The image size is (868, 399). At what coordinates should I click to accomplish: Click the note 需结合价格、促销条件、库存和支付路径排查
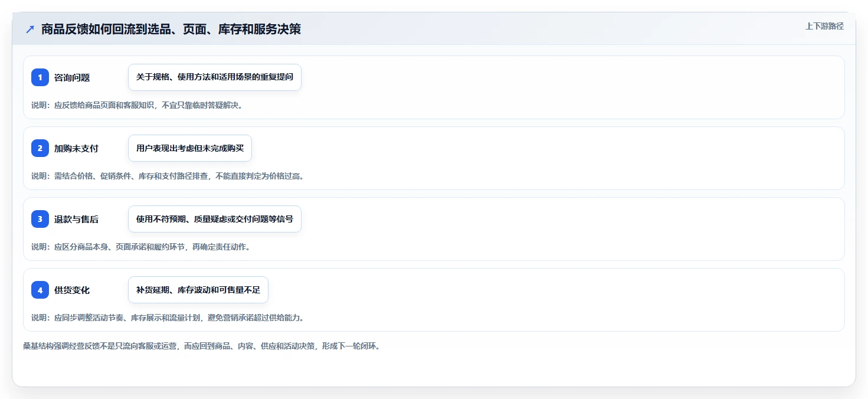pyautogui.click(x=168, y=176)
